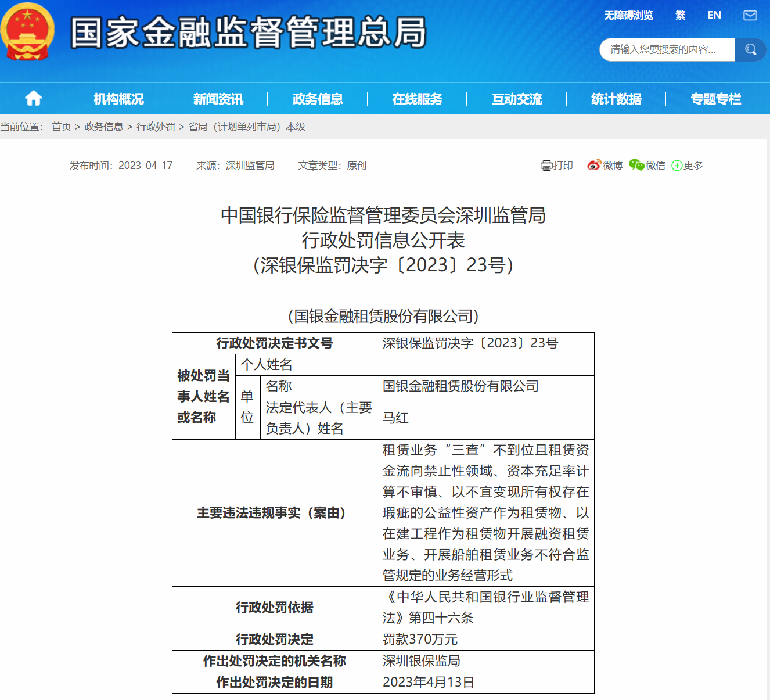Select publish date 2023-04-17 text
This screenshot has width=770, height=700.
145,166
